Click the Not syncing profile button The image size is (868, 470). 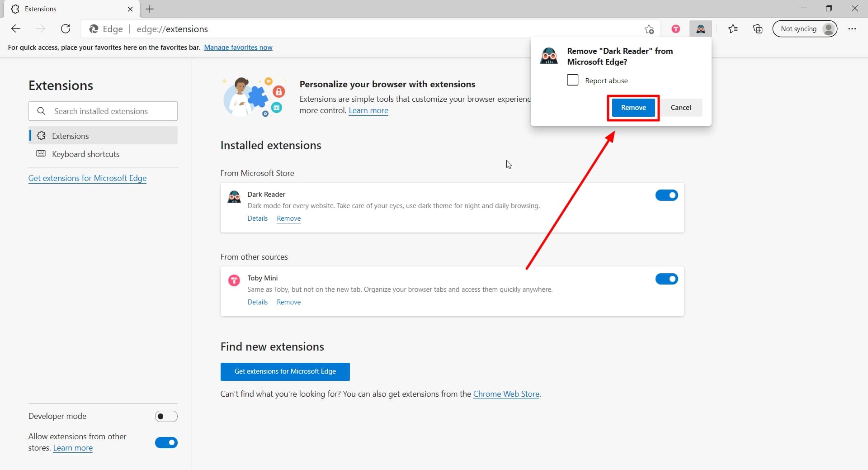tap(805, 29)
